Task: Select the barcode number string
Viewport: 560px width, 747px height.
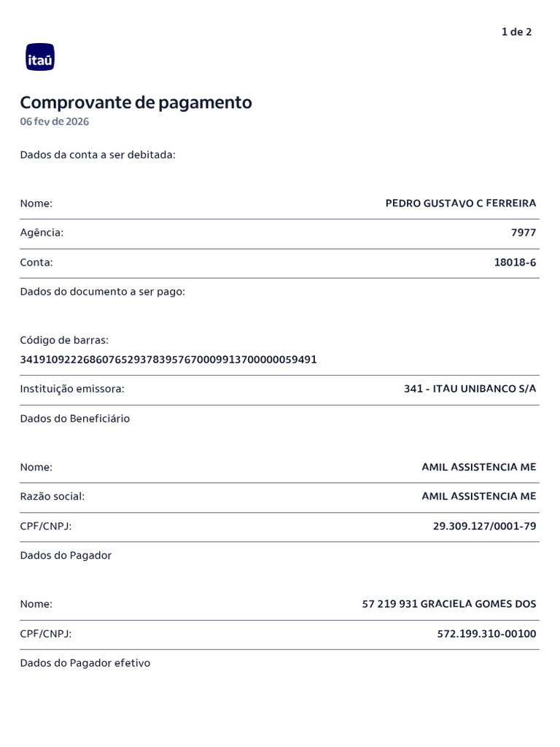Action: [x=168, y=360]
